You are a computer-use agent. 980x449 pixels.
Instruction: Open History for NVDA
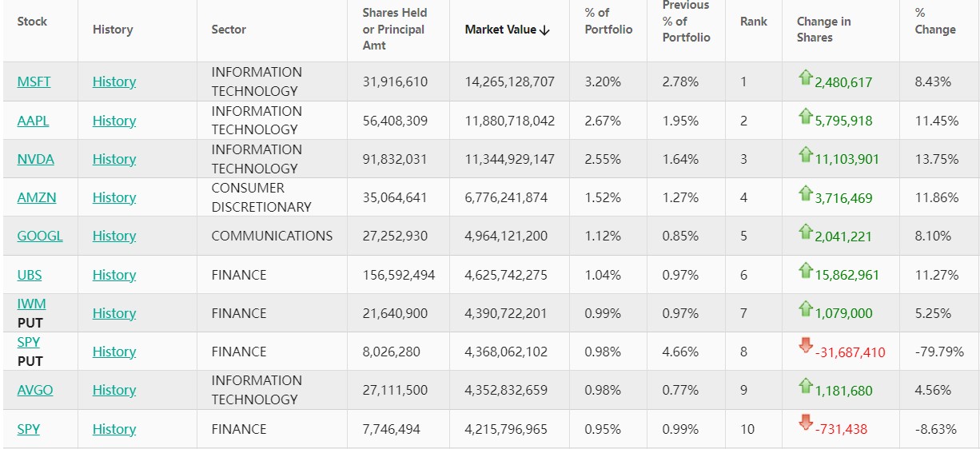114,159
